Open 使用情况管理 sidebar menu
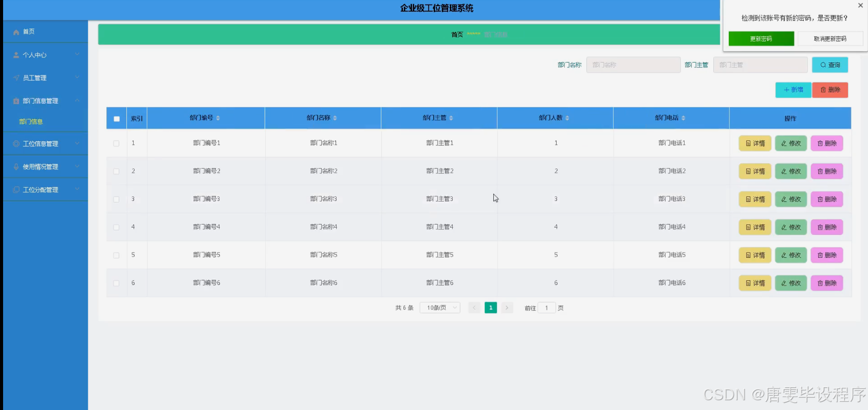This screenshot has width=868, height=410. coord(45,167)
